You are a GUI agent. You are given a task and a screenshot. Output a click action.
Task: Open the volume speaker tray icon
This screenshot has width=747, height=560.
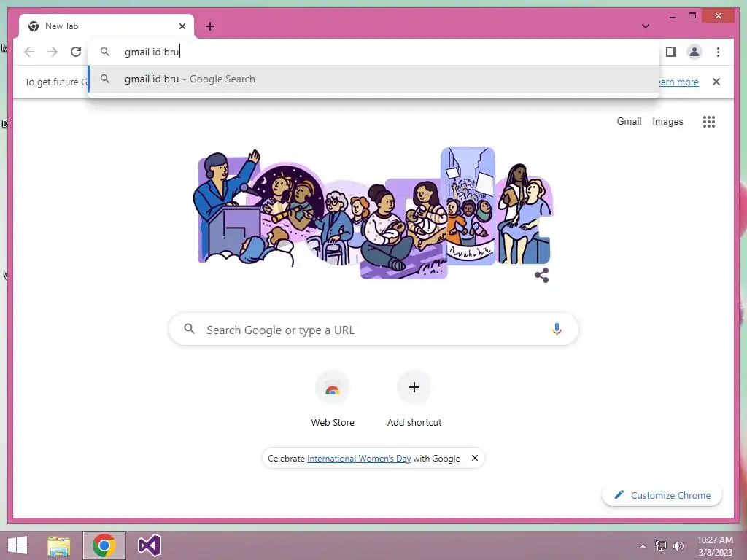678,545
